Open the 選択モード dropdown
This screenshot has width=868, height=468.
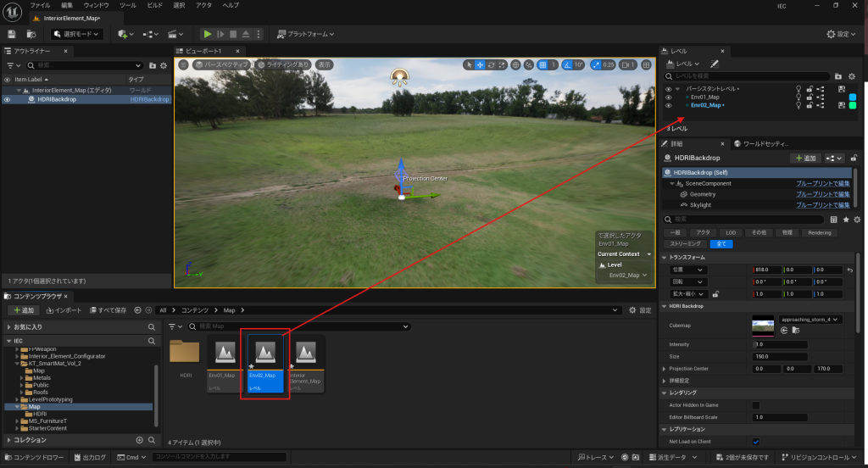(77, 34)
